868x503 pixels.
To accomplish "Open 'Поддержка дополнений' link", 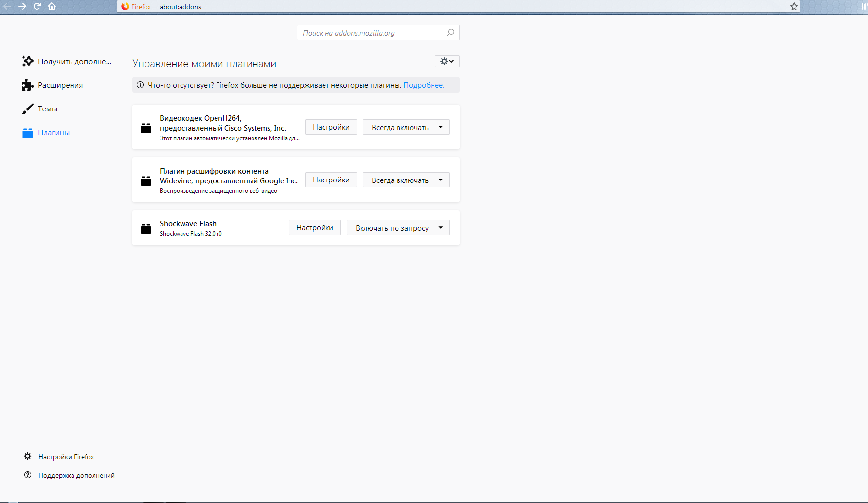I will tap(76, 475).
